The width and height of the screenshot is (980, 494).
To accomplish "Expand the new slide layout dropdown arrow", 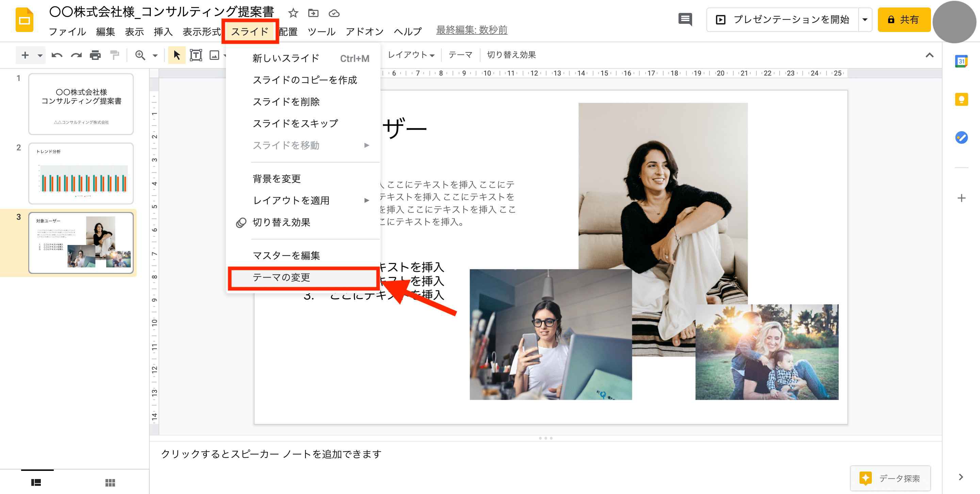I will [x=40, y=55].
